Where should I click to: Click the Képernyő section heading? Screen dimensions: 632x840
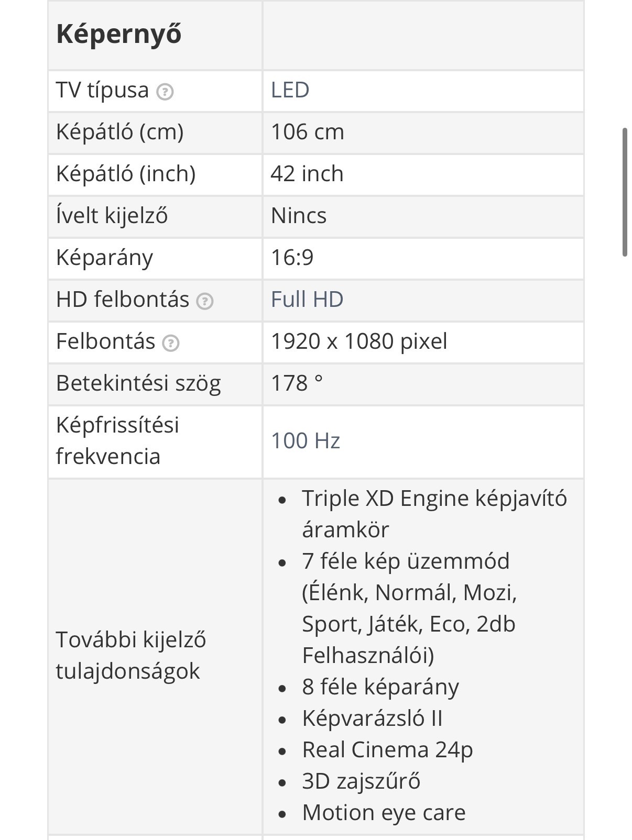[119, 35]
